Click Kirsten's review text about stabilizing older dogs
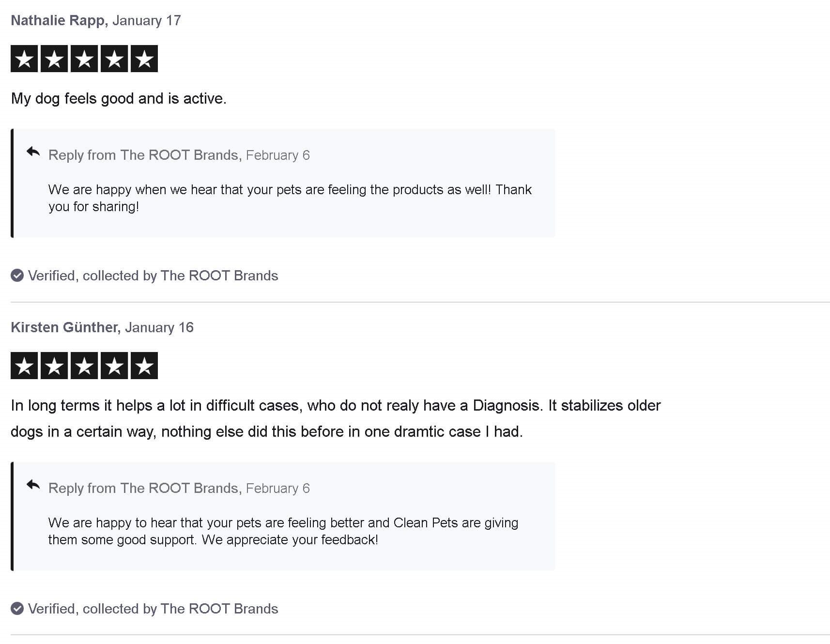 coord(335,418)
